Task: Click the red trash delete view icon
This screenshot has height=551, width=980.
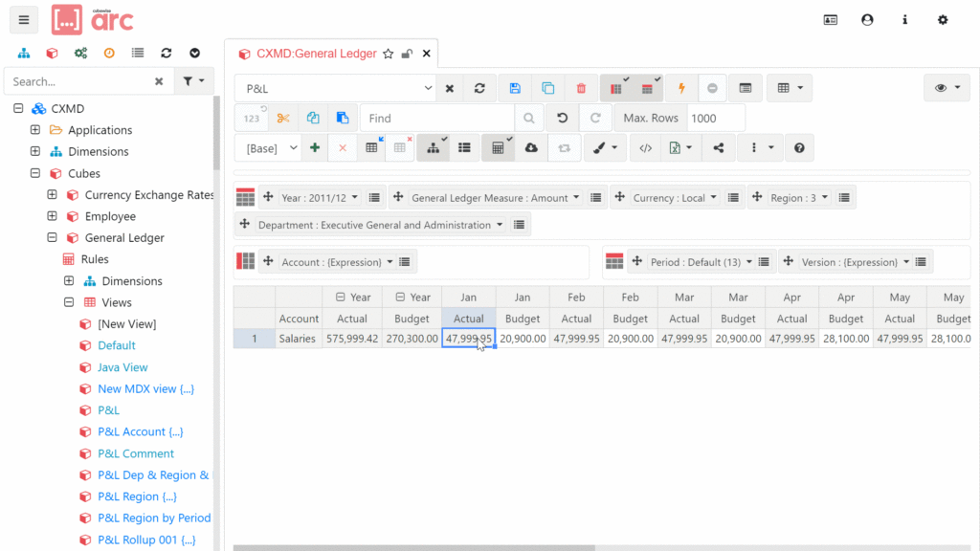Action: coord(581,88)
